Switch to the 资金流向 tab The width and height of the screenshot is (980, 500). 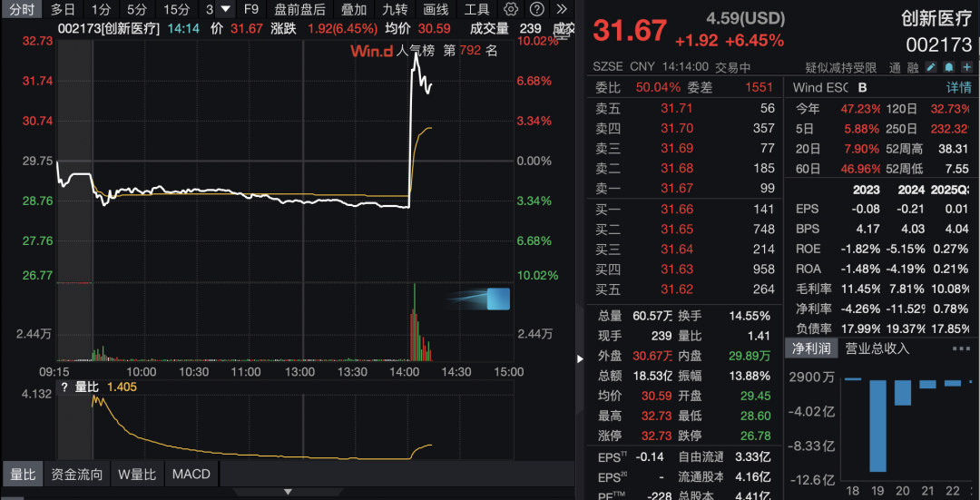tap(77, 474)
